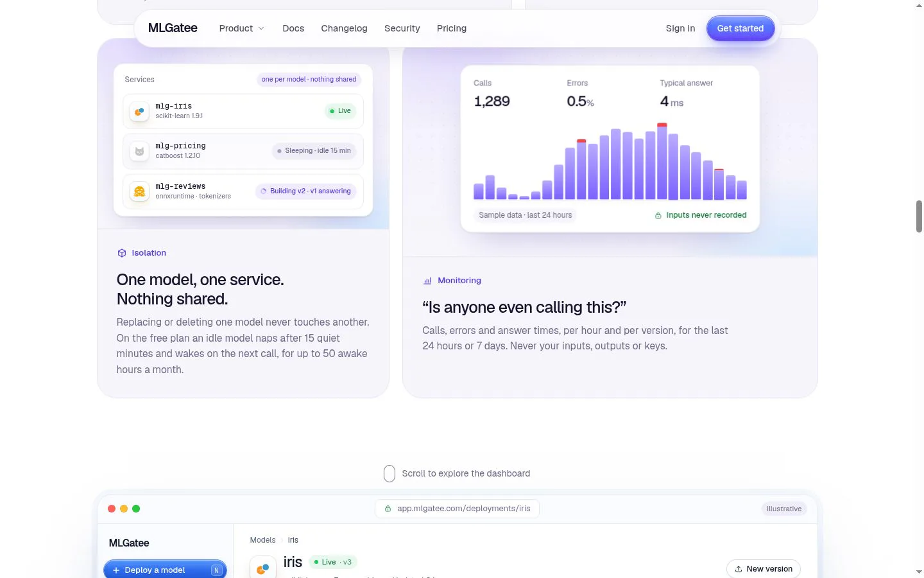Click the Monitoring label
Viewport: 924px width, 578px height.
pyautogui.click(x=459, y=281)
